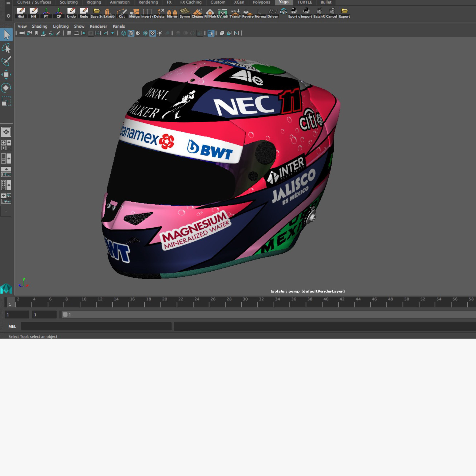Open the viewport Renderer menu
This screenshot has width=476, height=476.
(99, 26)
